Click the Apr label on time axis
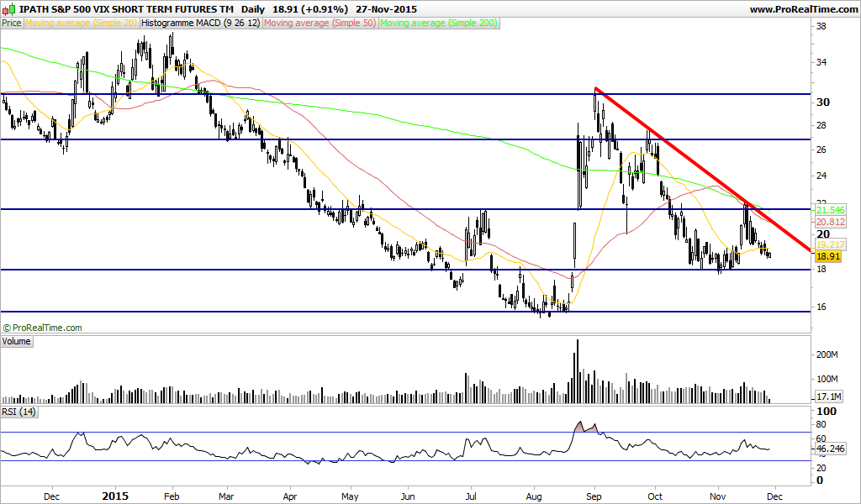The height and width of the screenshot is (504, 861). pos(289,496)
